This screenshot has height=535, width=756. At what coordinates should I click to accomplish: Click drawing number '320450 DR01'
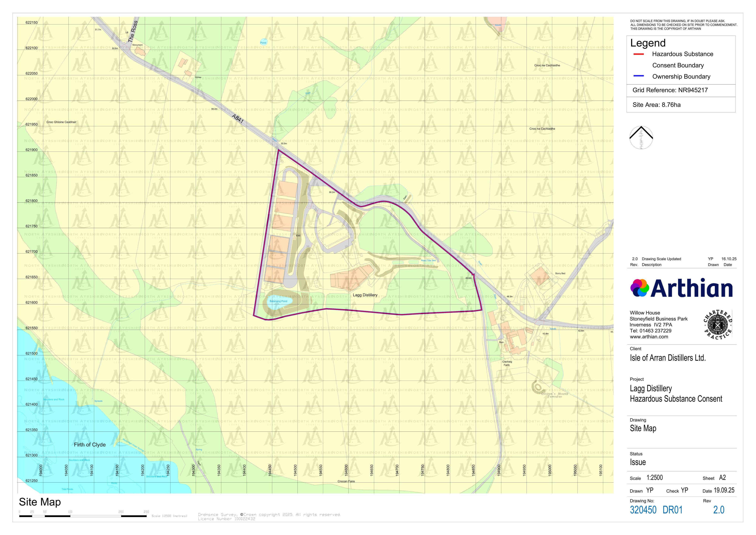pyautogui.click(x=656, y=510)
